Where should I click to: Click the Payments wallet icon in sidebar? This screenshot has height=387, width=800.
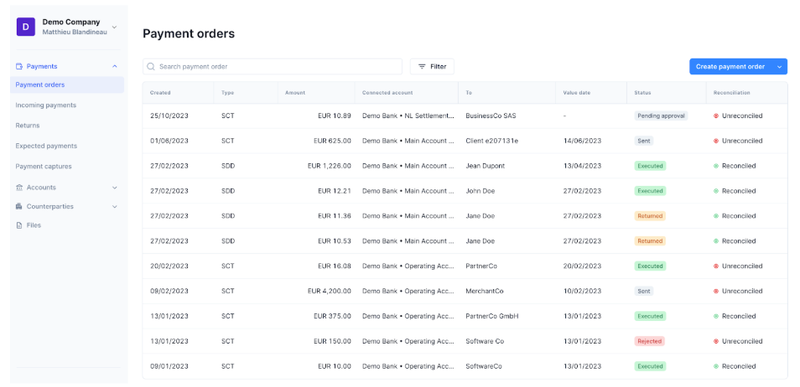point(19,66)
